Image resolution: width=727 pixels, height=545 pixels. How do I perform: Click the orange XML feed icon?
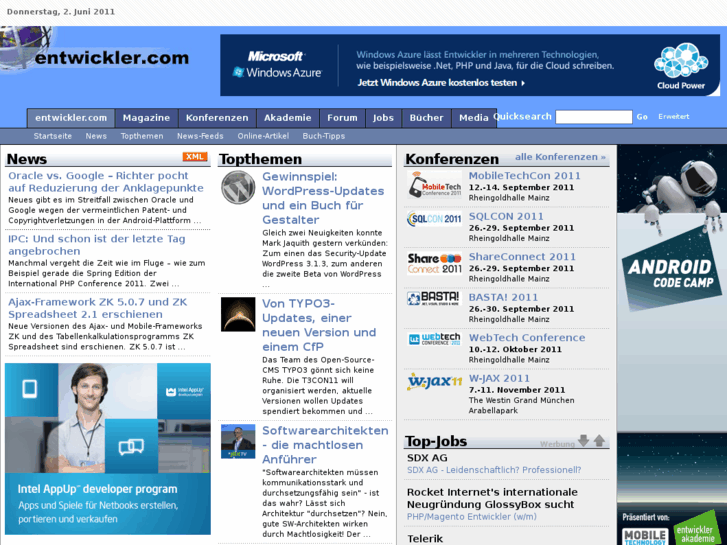point(195,157)
